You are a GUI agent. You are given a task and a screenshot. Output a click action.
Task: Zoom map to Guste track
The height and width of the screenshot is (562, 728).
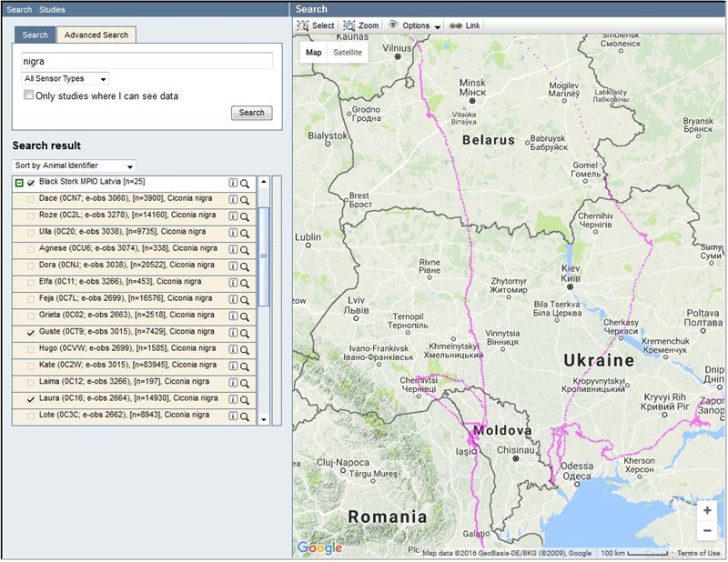coord(245,333)
